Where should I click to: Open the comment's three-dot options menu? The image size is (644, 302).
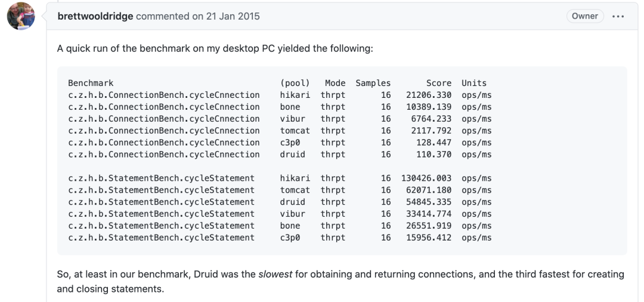click(x=618, y=16)
